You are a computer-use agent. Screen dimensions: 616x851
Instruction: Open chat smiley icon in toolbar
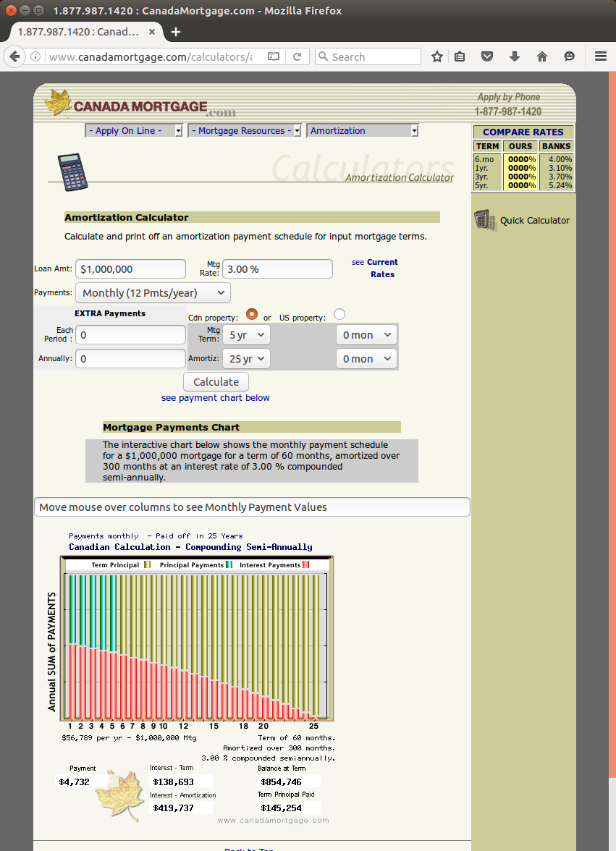569,56
